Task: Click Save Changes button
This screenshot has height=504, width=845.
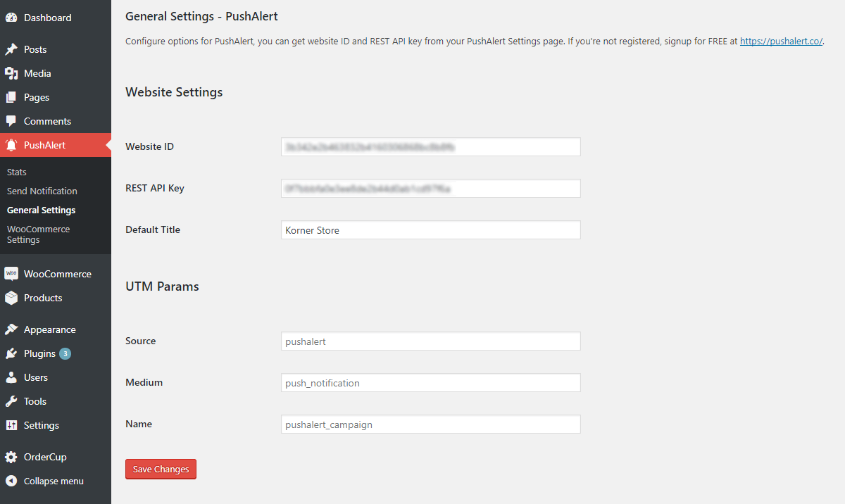Action: (161, 469)
